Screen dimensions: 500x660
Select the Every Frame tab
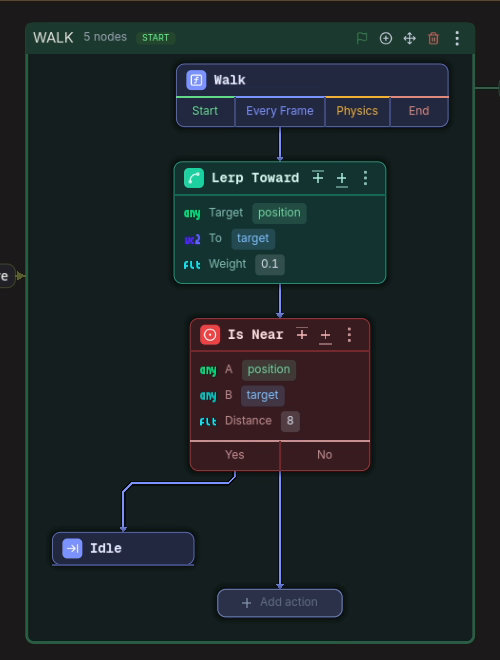coord(280,111)
